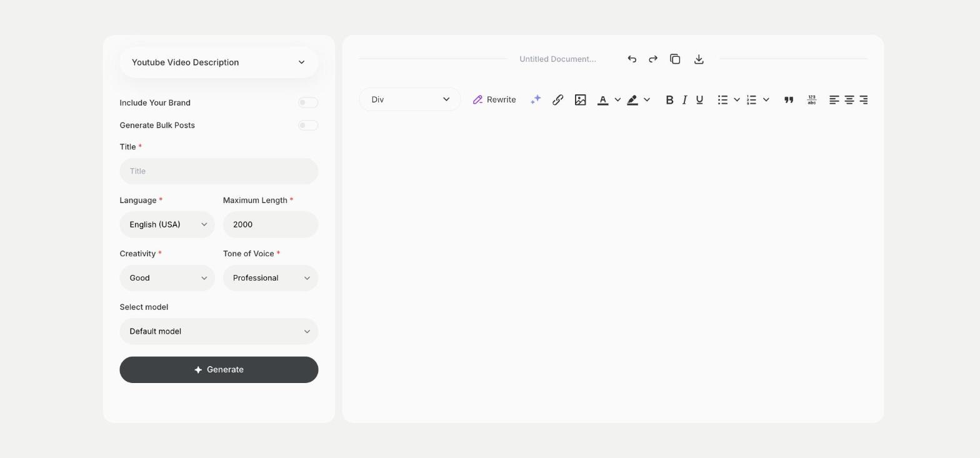
Task: Align text center
Action: point(849,100)
